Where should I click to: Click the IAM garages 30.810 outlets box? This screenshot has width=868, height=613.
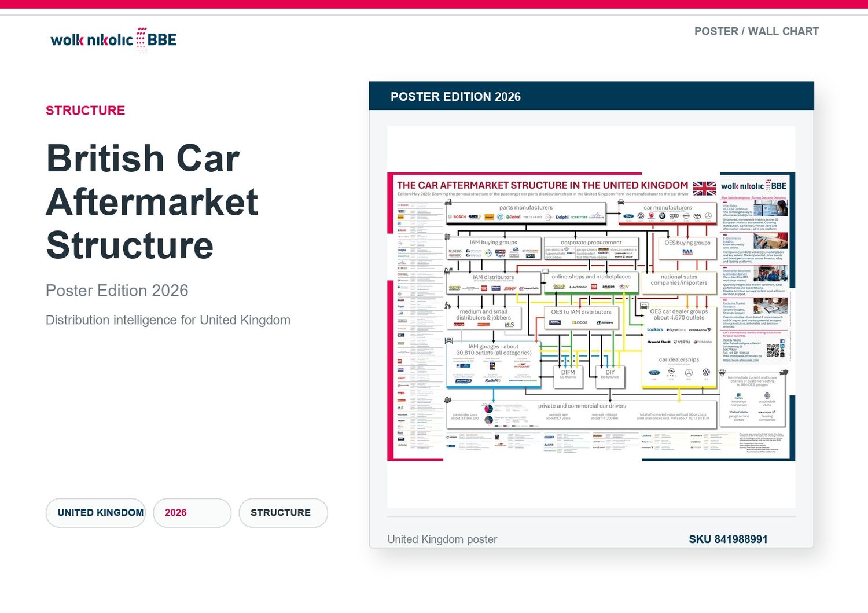pyautogui.click(x=494, y=364)
